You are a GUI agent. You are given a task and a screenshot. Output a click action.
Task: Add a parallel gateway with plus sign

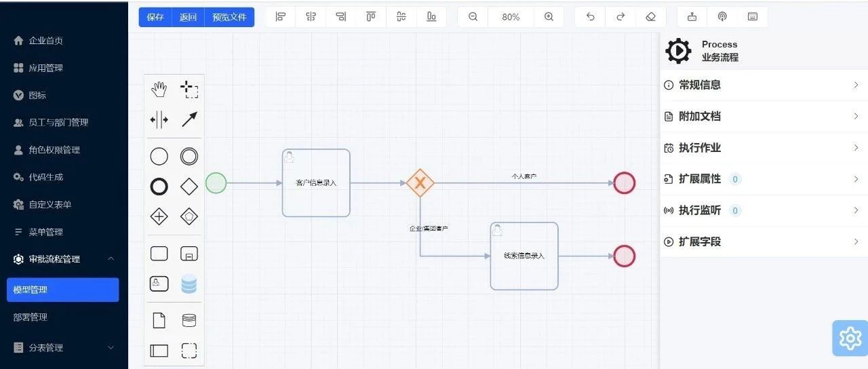pyautogui.click(x=159, y=216)
